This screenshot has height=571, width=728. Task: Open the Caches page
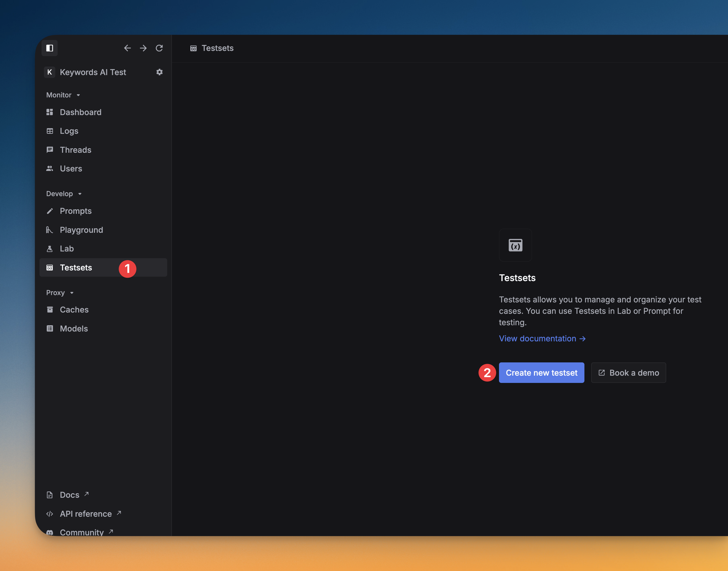tap(103, 310)
